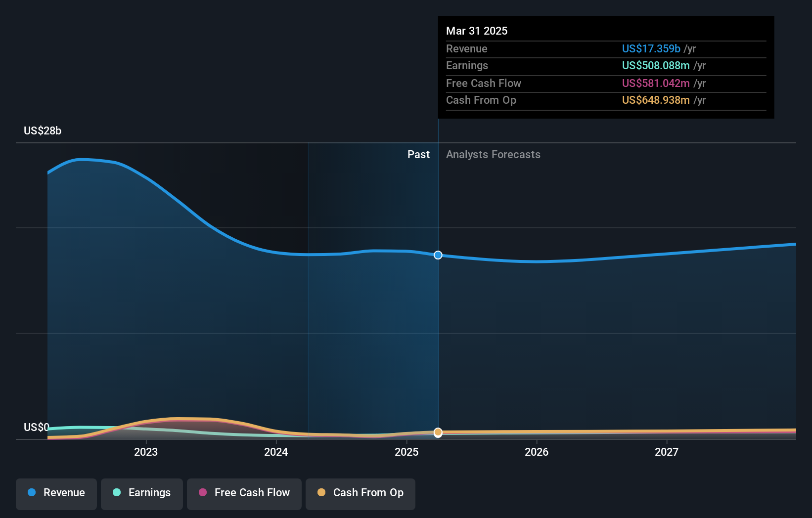Click the US$28b y-axis label
Image resolution: width=812 pixels, height=518 pixels.
click(43, 130)
